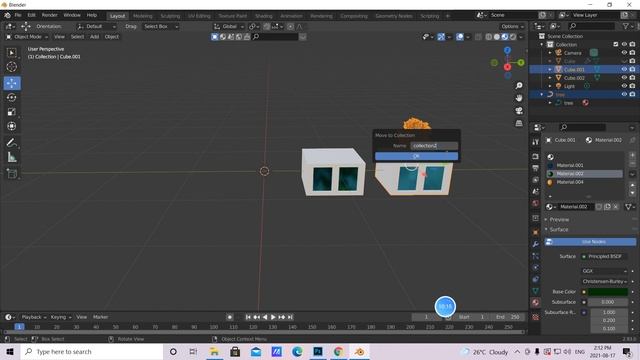Open Texture properties checker icon
Screen dimensions: 640x360
[x=536, y=317]
